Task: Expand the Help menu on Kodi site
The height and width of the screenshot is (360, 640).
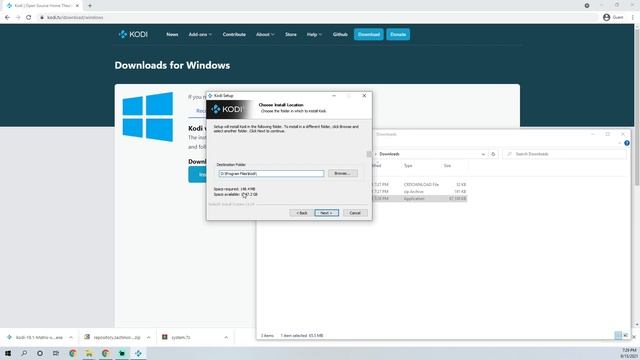Action: pyautogui.click(x=314, y=34)
